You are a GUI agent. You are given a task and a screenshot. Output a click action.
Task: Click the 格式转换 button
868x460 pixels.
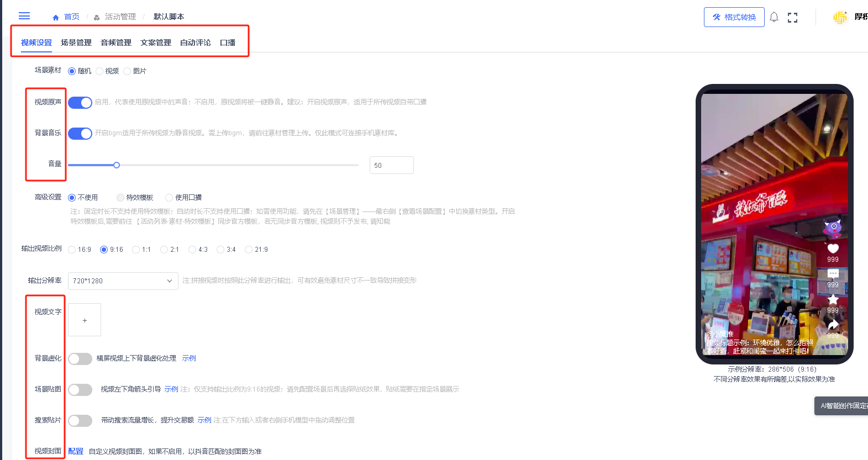click(734, 17)
